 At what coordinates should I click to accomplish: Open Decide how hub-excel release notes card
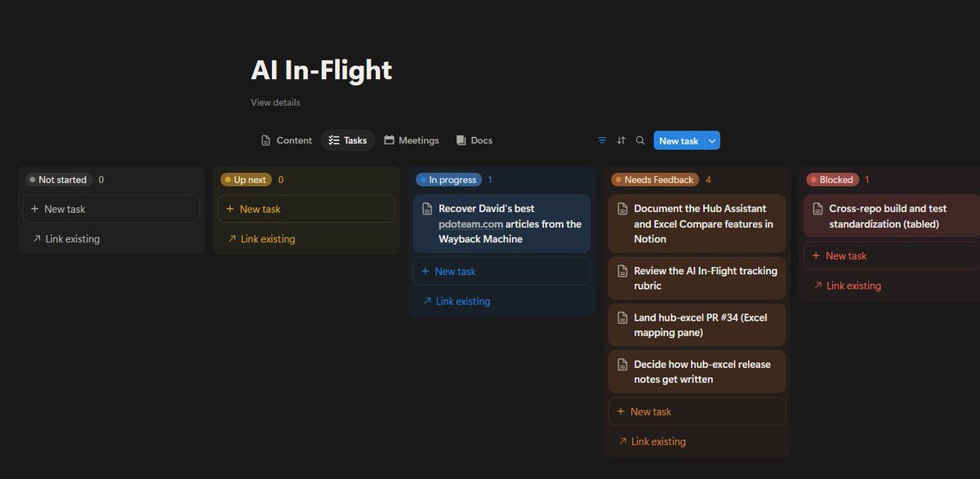pyautogui.click(x=697, y=371)
